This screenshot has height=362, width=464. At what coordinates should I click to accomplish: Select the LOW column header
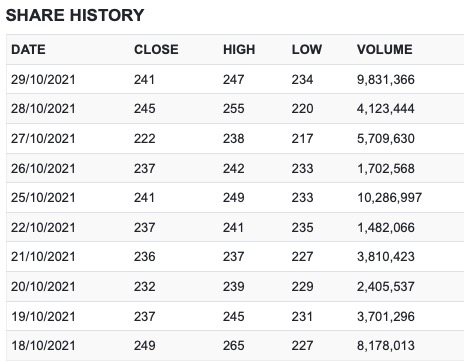coord(307,50)
